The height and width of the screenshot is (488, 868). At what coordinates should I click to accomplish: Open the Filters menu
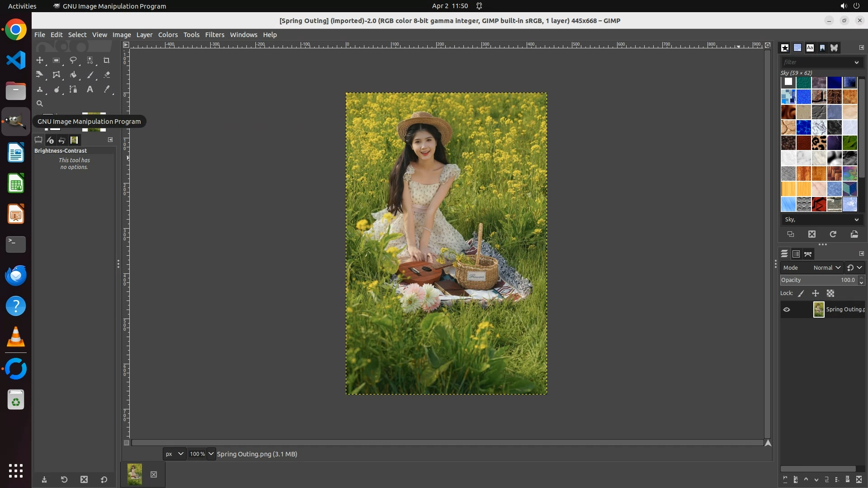(x=214, y=35)
